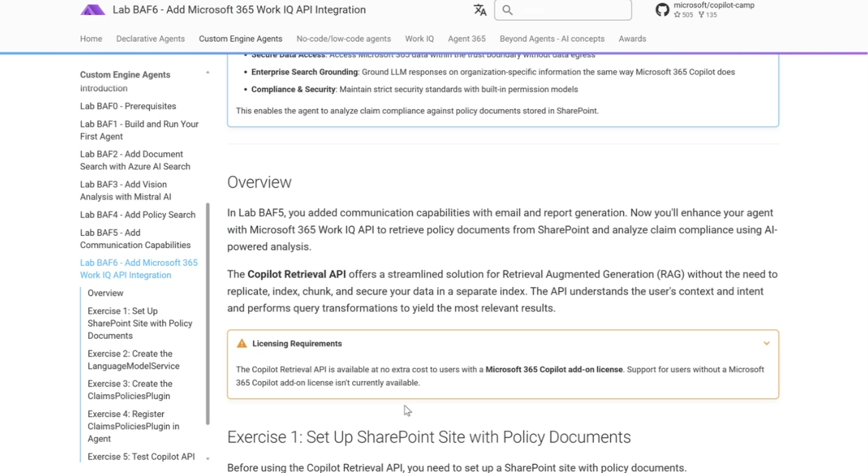The image size is (868, 473).
Task: Open the language translation selector icon
Action: click(x=480, y=10)
